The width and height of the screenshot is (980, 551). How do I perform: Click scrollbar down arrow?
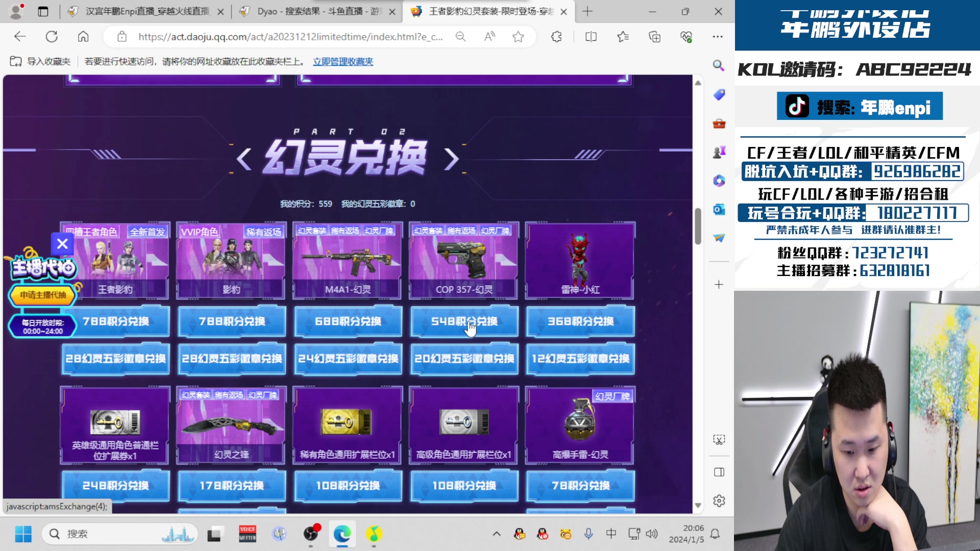[698, 505]
